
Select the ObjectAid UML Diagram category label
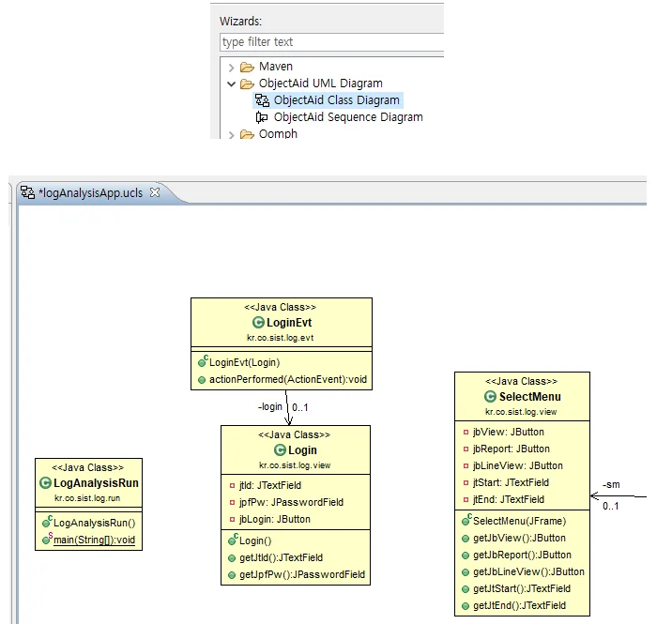321,84
